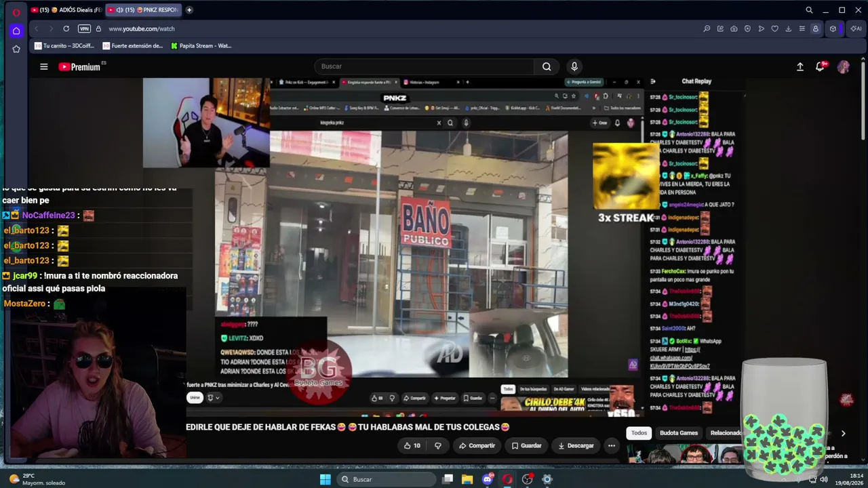Click the YouTube upload arrow icon
This screenshot has width=868, height=488.
tap(800, 66)
